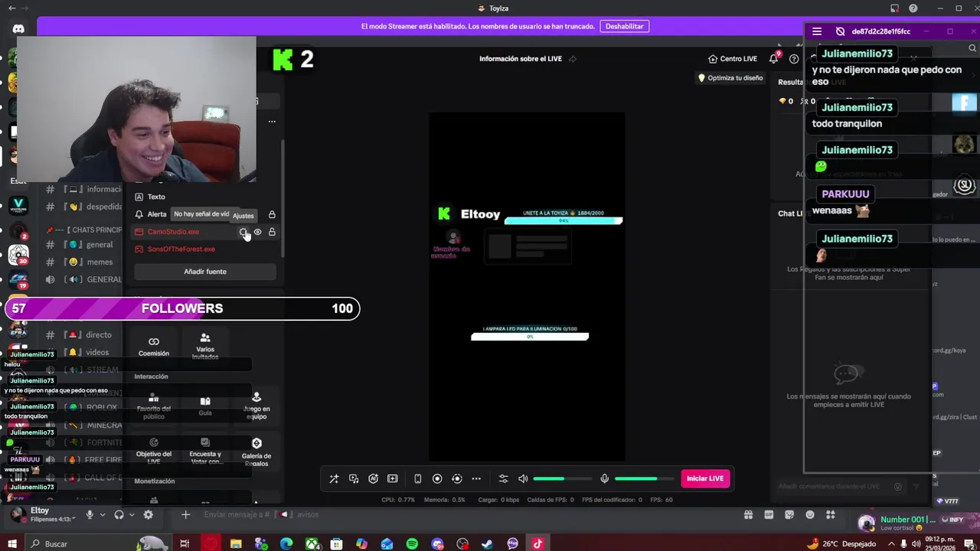The height and width of the screenshot is (551, 980).
Task: Open the Guía interaction tool
Action: pyautogui.click(x=205, y=406)
